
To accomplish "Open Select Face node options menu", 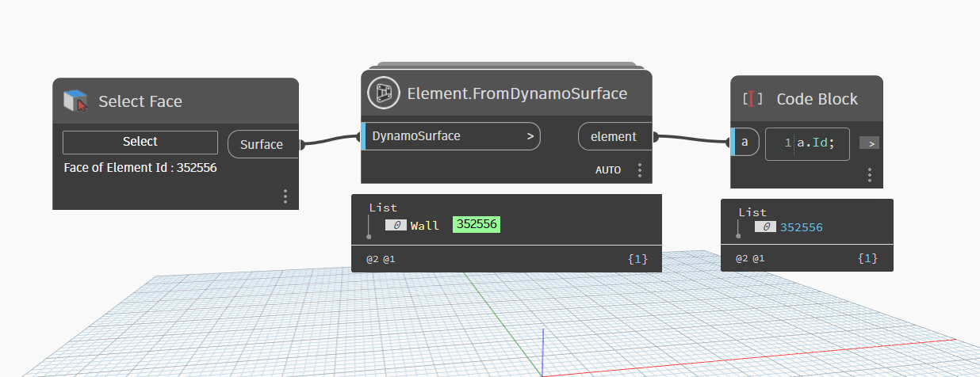I will [285, 196].
